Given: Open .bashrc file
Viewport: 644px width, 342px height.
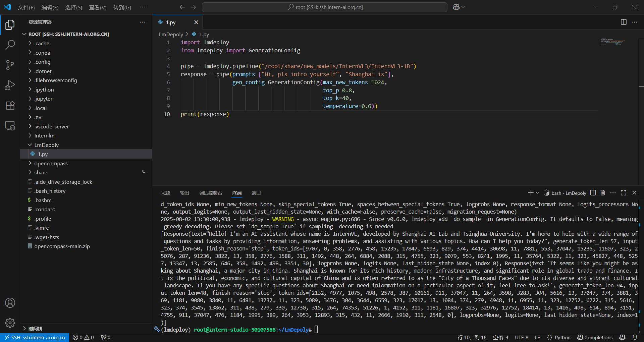Looking at the screenshot, I should [86, 200].
